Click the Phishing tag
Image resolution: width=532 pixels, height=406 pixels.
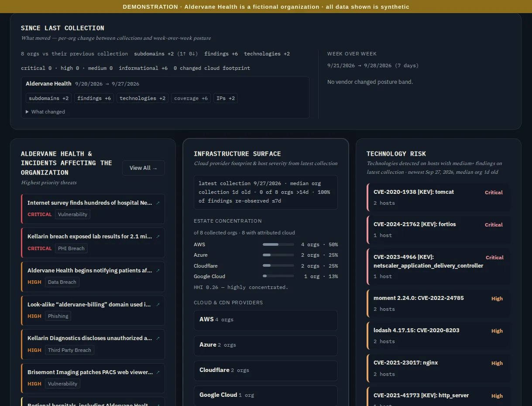click(58, 316)
